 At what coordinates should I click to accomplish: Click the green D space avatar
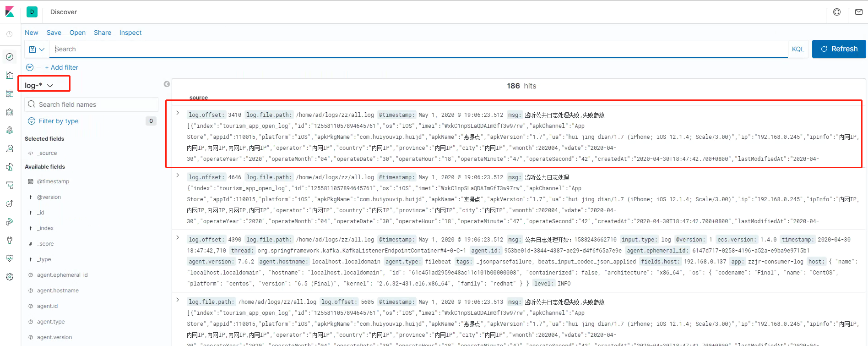click(x=32, y=12)
